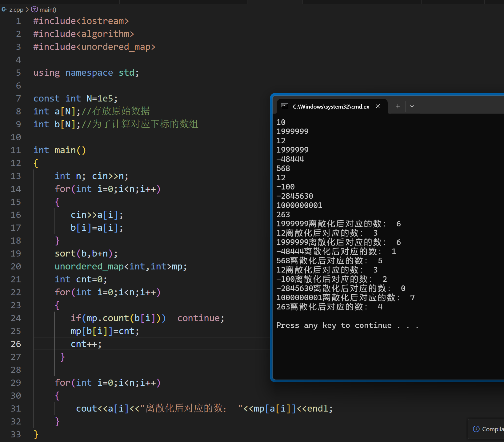Click 'int cnt=0;' on line 21
This screenshot has height=442, width=504.
tap(81, 279)
